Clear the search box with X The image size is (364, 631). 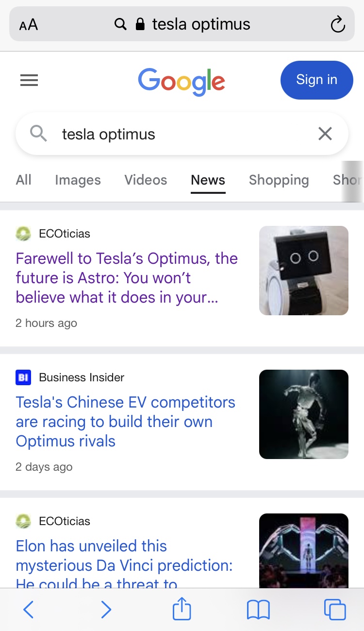[325, 134]
